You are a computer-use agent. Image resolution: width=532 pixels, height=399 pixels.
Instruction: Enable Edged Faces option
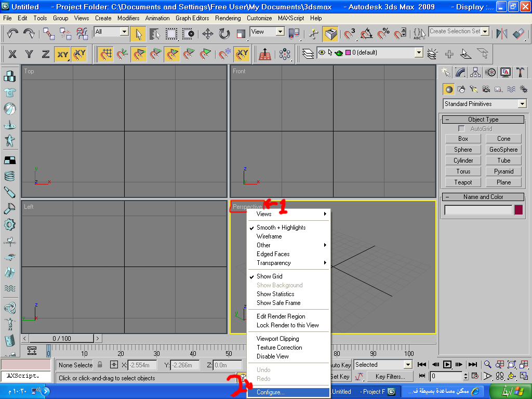289,254
